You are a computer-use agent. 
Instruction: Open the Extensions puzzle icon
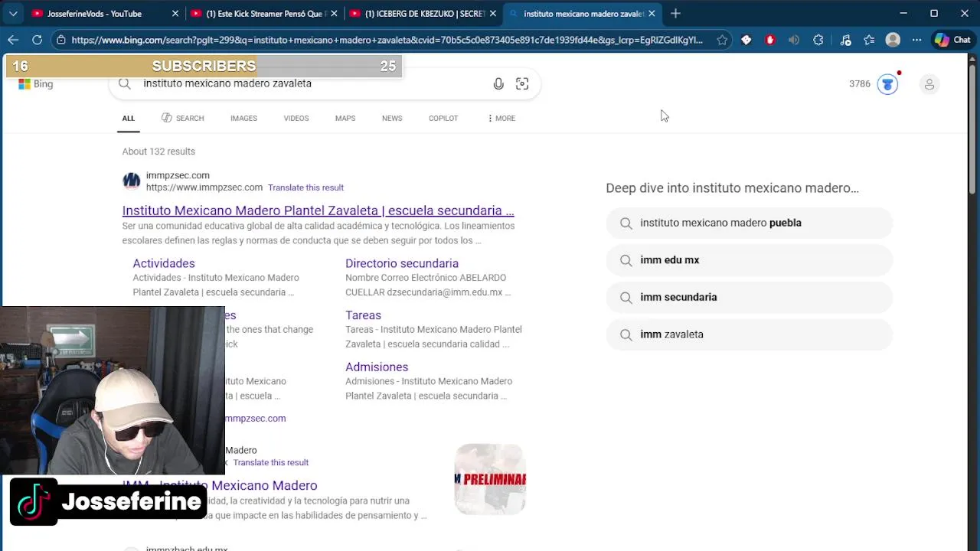pos(818,40)
